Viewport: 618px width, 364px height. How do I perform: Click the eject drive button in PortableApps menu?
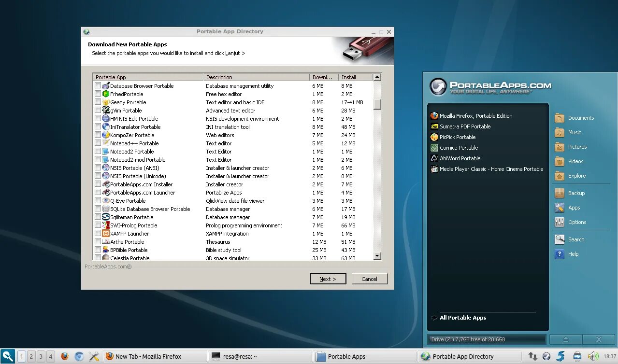566,339
